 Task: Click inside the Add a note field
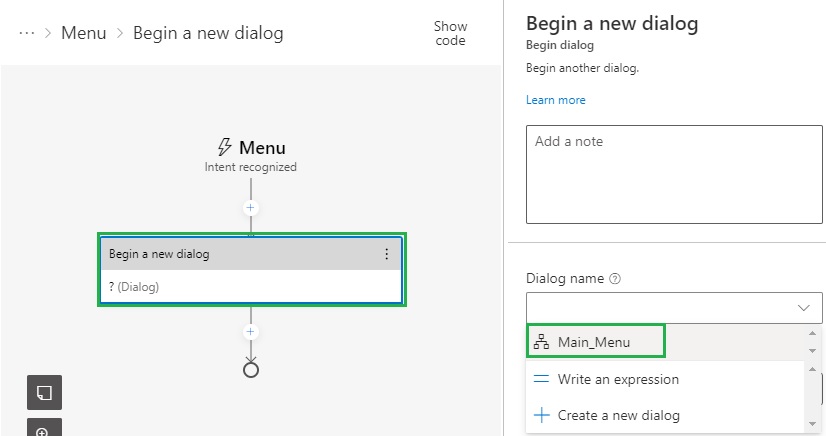pos(673,174)
